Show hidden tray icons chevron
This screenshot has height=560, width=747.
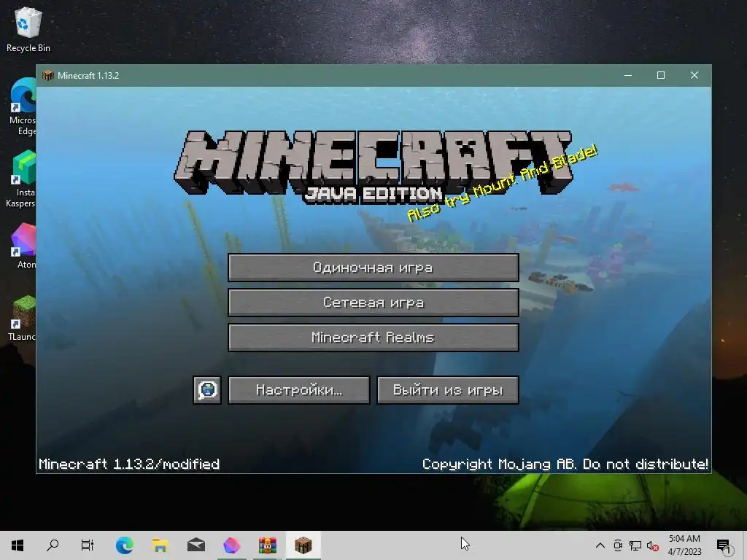tap(600, 545)
